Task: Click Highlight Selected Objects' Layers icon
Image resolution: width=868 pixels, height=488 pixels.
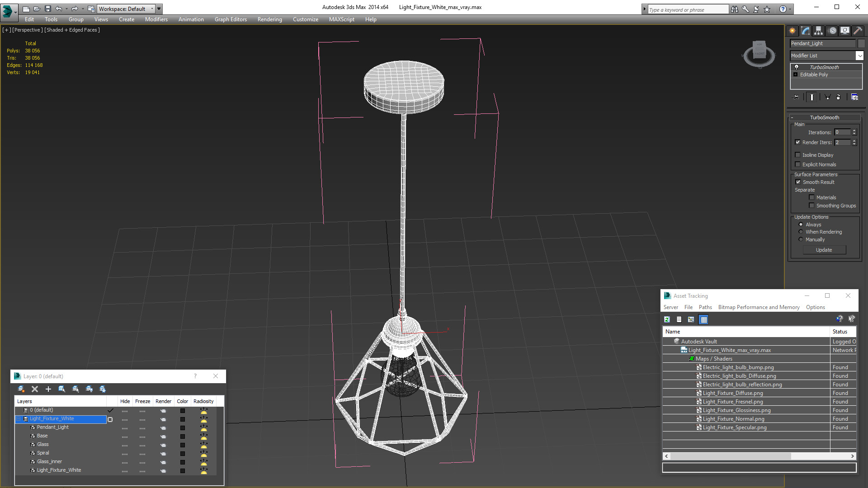Action: click(x=75, y=389)
